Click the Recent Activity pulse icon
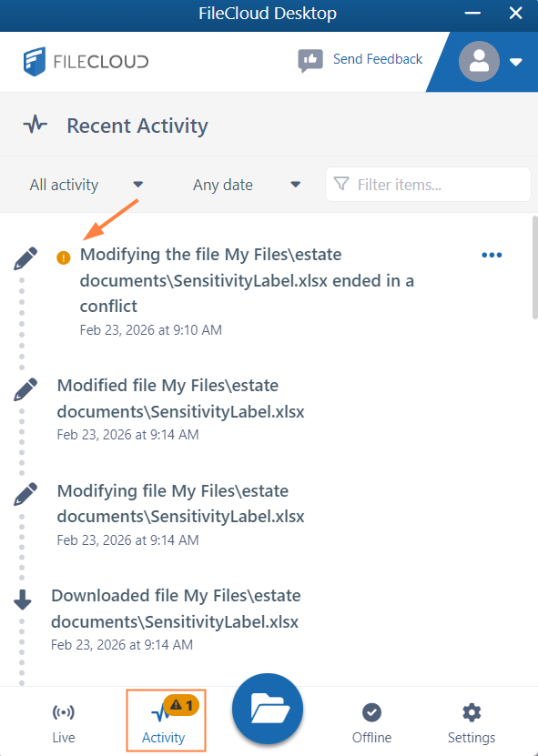The image size is (538, 756). click(x=36, y=126)
